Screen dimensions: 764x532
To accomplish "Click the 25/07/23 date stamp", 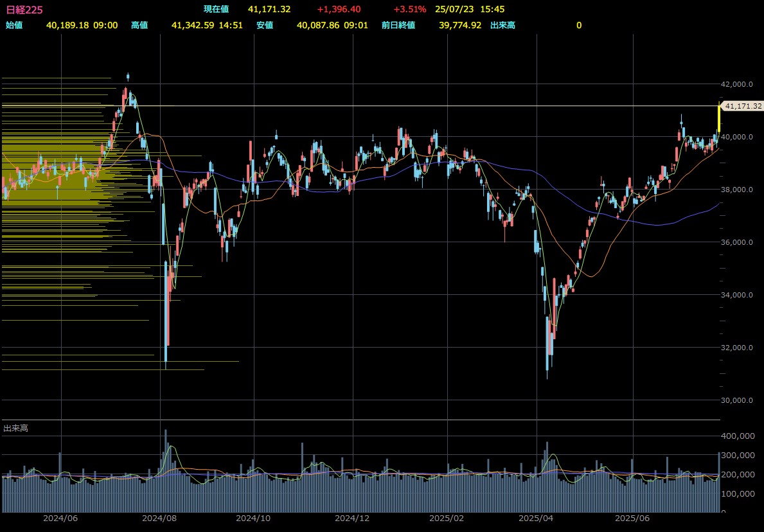I will pyautogui.click(x=454, y=9).
